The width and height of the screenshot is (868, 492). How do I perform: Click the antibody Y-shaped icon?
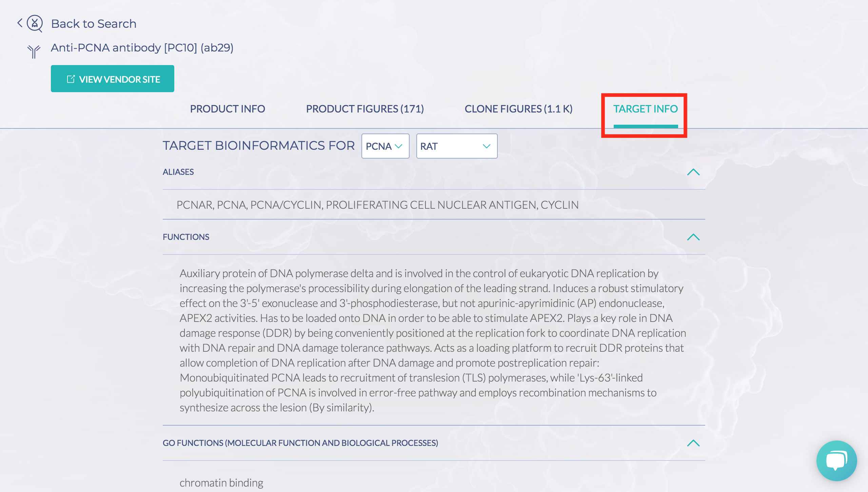34,52
